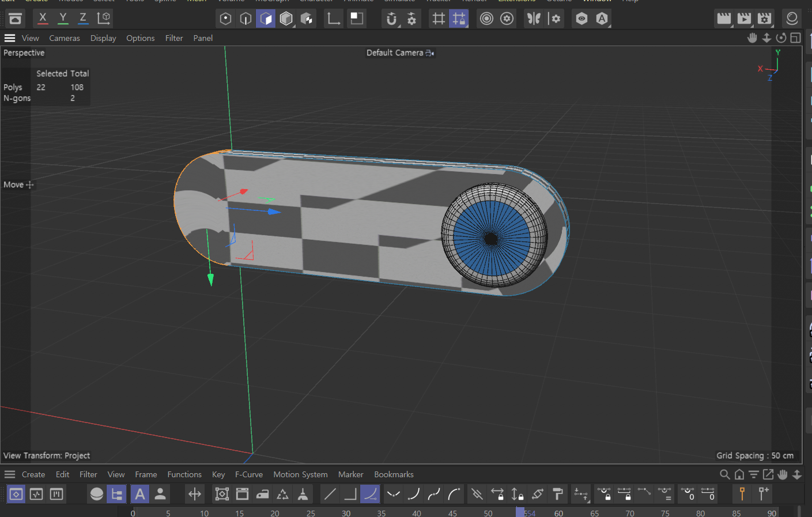The height and width of the screenshot is (517, 812).
Task: Open the Motion System menu
Action: [300, 474]
